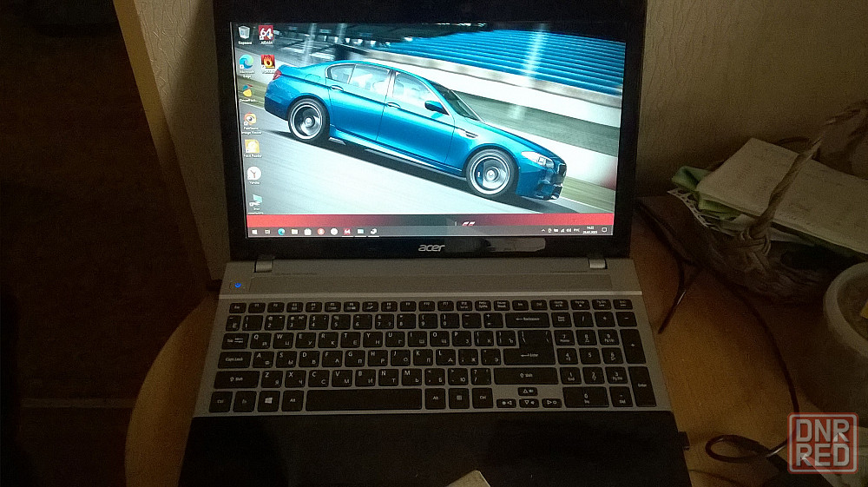Open the This PC desktop icon
868x487 pixels.
(256, 202)
